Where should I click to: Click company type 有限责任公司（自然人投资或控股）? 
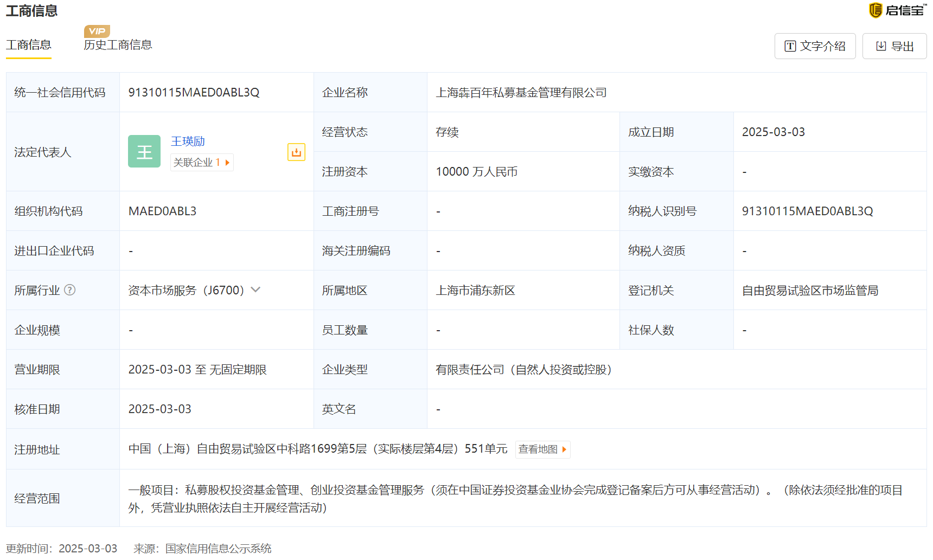[526, 370]
